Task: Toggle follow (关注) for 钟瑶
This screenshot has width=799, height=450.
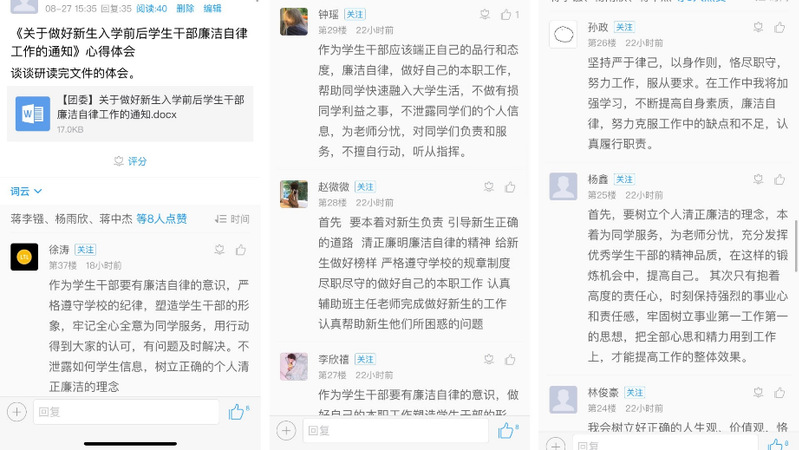Action: (355, 15)
